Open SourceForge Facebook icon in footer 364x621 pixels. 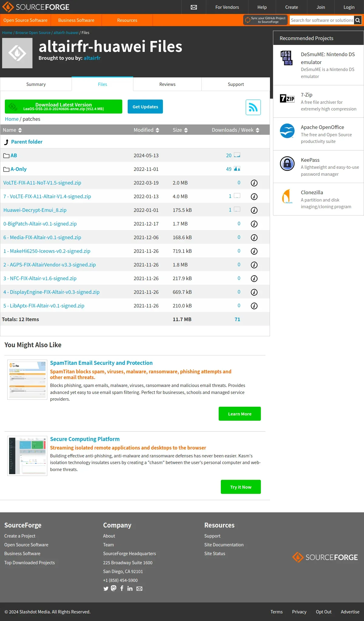(x=122, y=588)
